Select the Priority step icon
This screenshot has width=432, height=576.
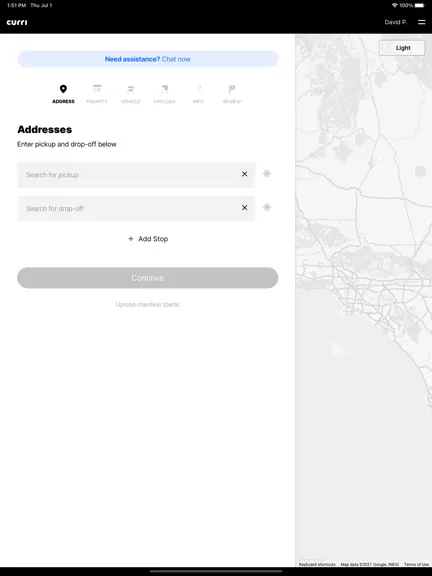(97, 89)
